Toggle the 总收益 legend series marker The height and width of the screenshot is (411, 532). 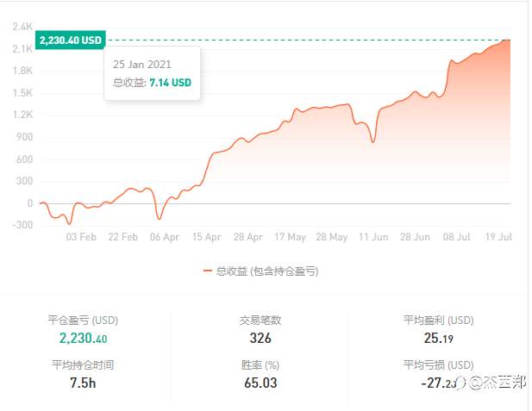[x=208, y=271]
